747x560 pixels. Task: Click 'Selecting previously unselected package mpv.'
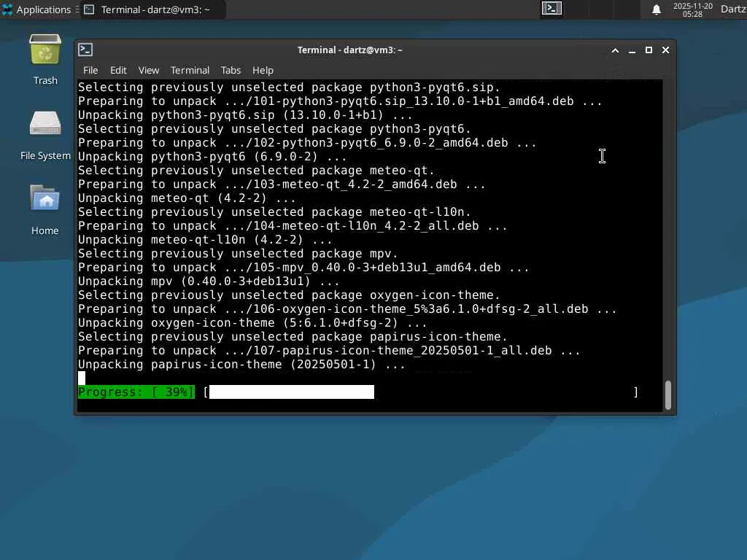[238, 254]
